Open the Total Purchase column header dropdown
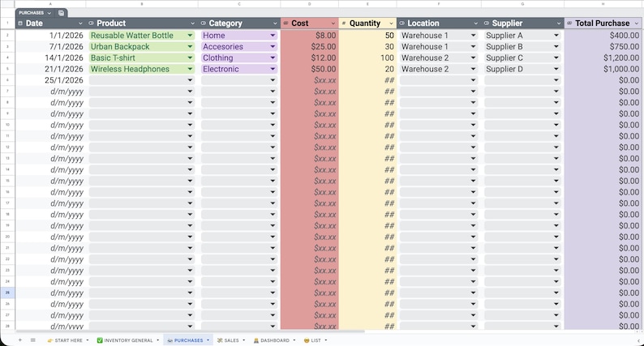The height and width of the screenshot is (346, 644). pos(637,23)
